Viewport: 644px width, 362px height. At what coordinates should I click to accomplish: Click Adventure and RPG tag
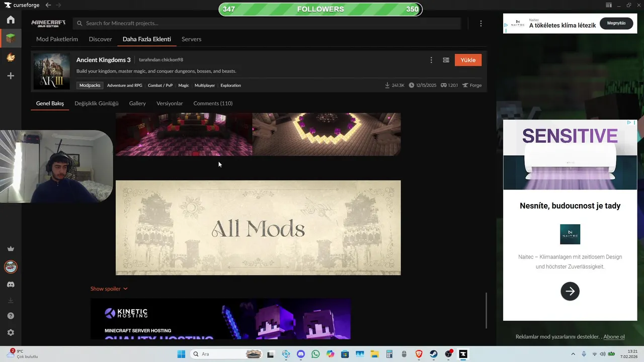(x=125, y=85)
